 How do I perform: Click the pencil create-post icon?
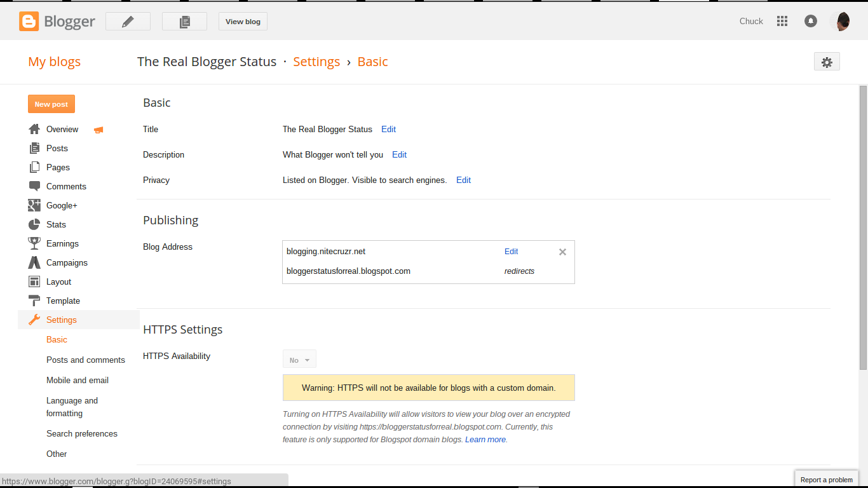click(x=128, y=22)
